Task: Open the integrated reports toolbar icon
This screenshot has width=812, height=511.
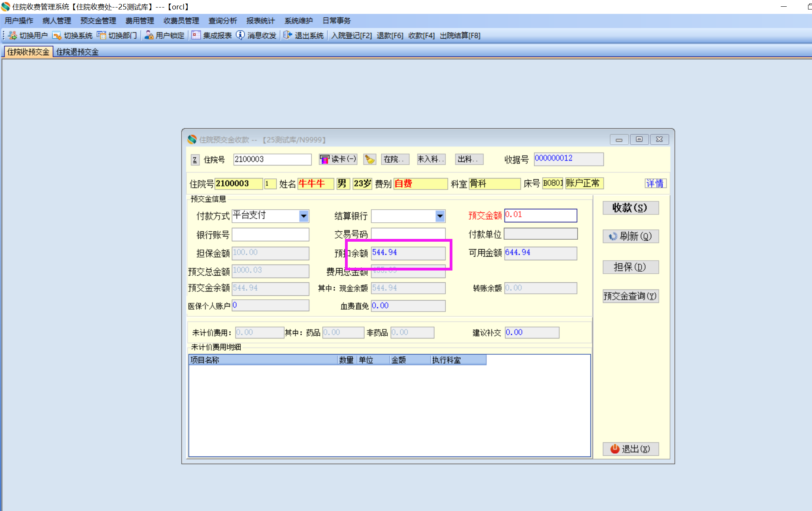Action: 196,36
